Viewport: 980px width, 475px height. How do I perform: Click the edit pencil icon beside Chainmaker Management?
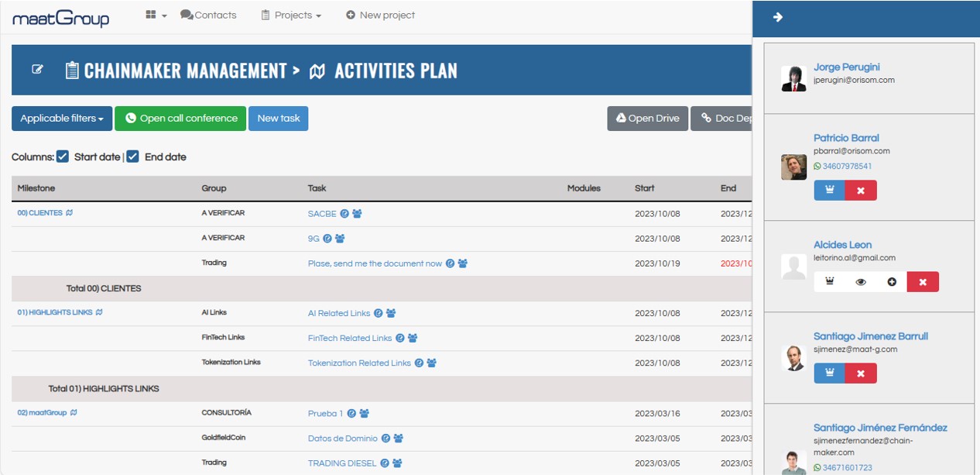37,70
